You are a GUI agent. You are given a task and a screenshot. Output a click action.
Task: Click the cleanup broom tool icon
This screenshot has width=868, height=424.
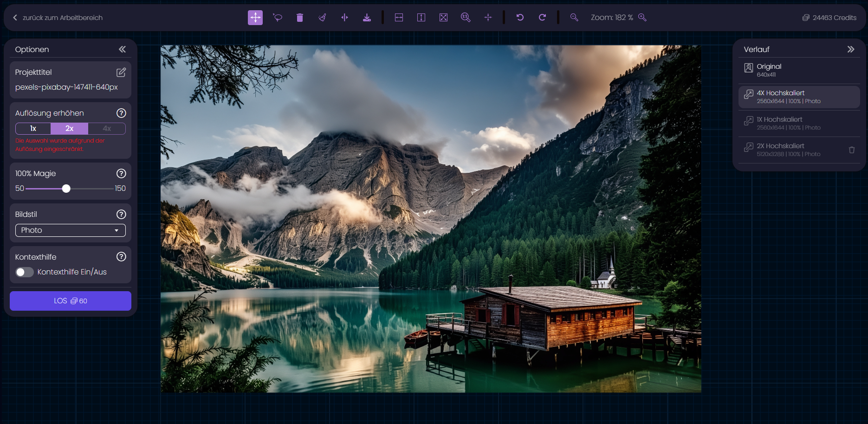(x=322, y=18)
